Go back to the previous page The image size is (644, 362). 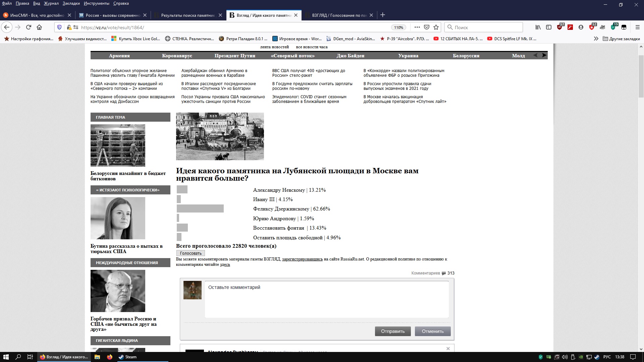tap(7, 27)
